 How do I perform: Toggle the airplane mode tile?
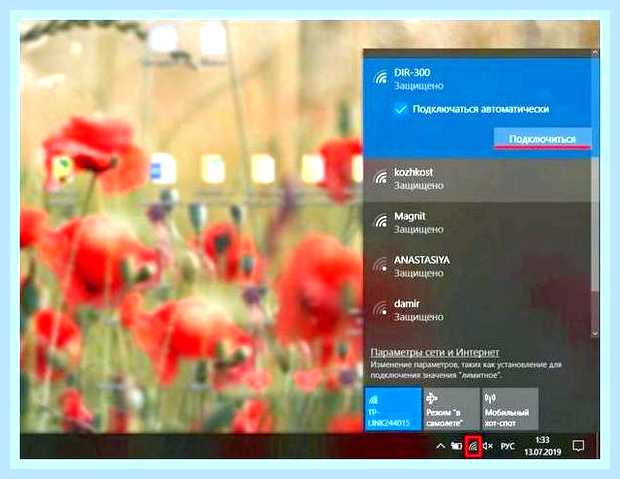(x=451, y=409)
